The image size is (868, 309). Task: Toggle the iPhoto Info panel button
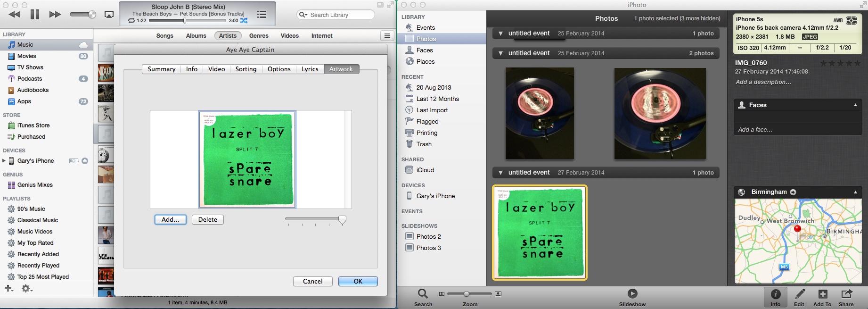(776, 298)
